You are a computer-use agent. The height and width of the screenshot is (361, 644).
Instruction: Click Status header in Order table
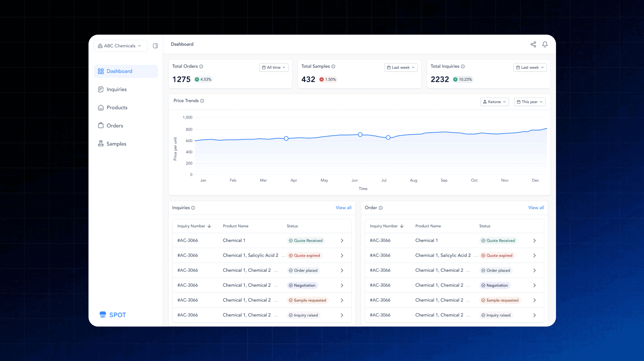(485, 226)
